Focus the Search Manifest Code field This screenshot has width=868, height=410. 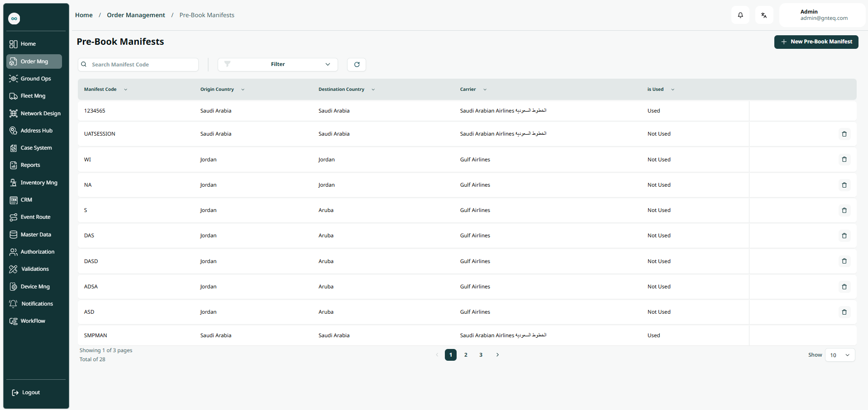pyautogui.click(x=143, y=65)
